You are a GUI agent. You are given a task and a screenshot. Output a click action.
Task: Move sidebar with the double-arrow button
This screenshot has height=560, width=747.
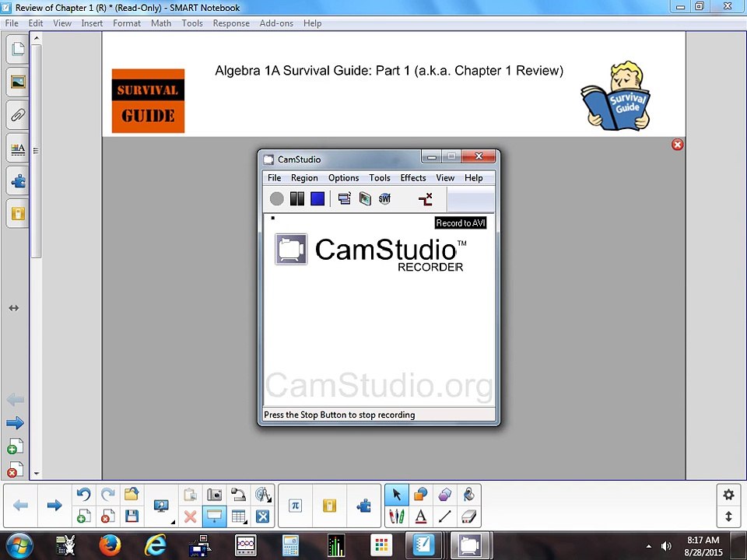14,308
